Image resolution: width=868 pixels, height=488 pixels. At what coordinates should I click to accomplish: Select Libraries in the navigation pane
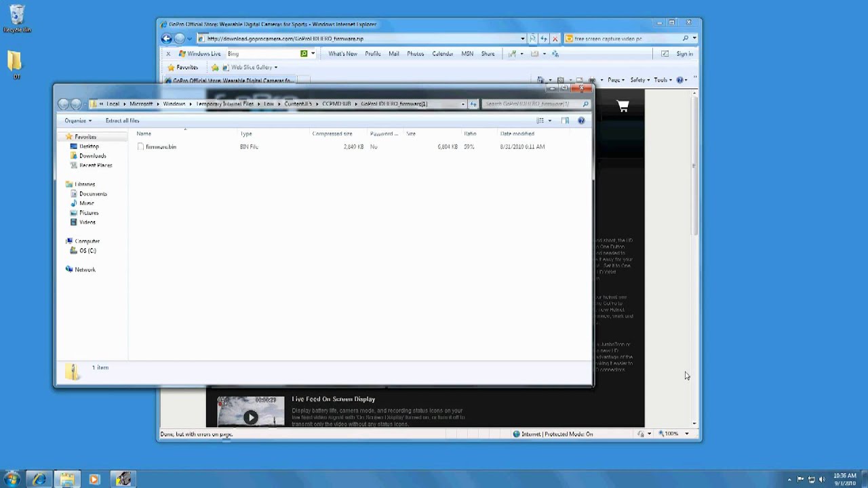tap(85, 184)
